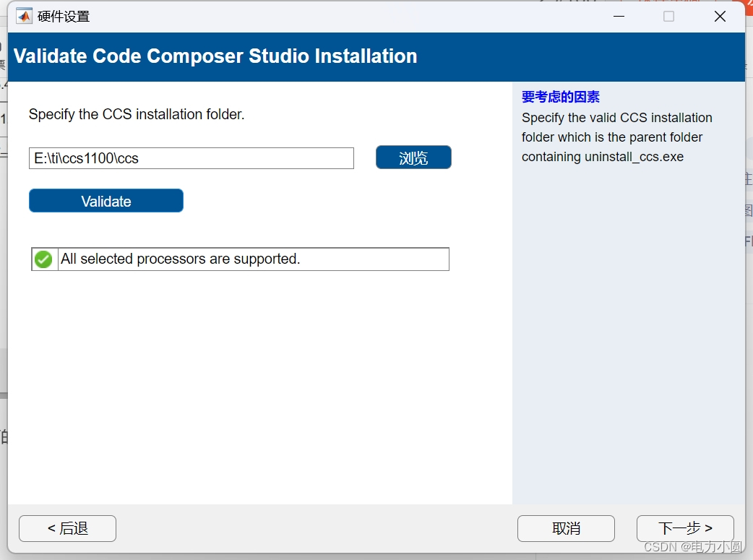The width and height of the screenshot is (753, 560).
Task: Click into the CCS installation folder path field
Action: 192,158
